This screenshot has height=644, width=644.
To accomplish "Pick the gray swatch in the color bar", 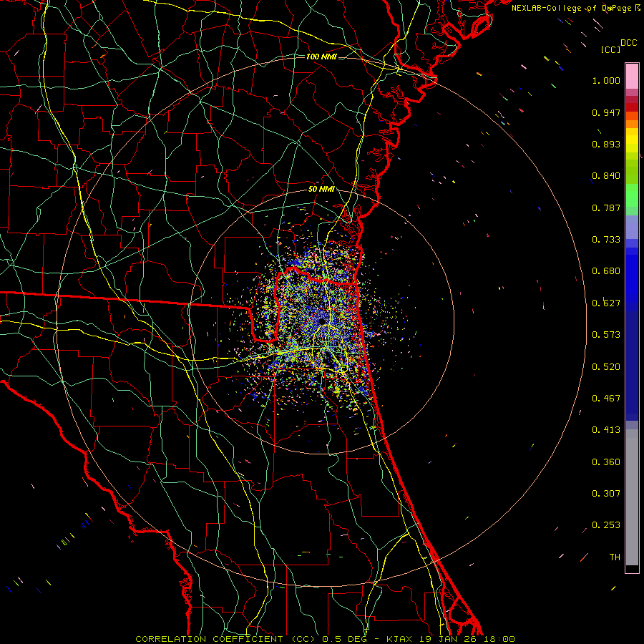I will (632, 497).
